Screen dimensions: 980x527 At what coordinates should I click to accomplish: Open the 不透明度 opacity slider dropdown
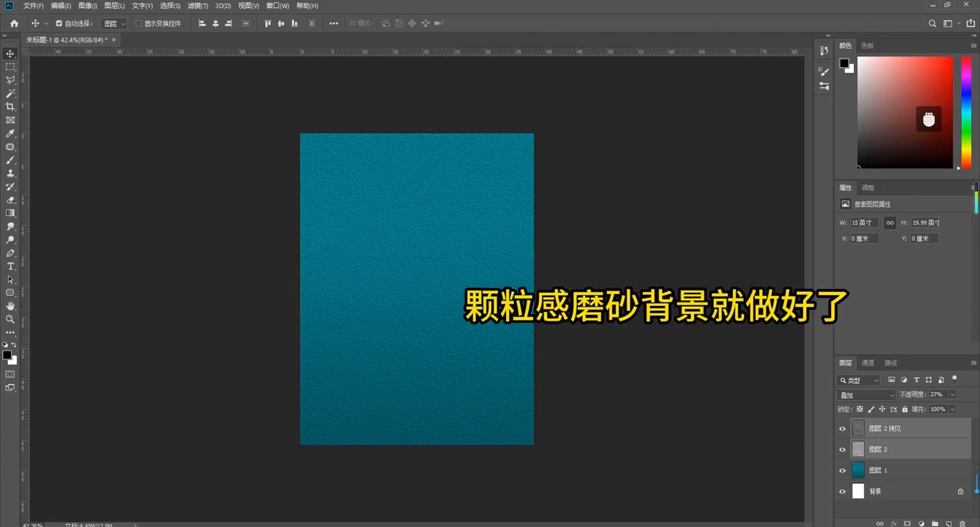[952, 395]
